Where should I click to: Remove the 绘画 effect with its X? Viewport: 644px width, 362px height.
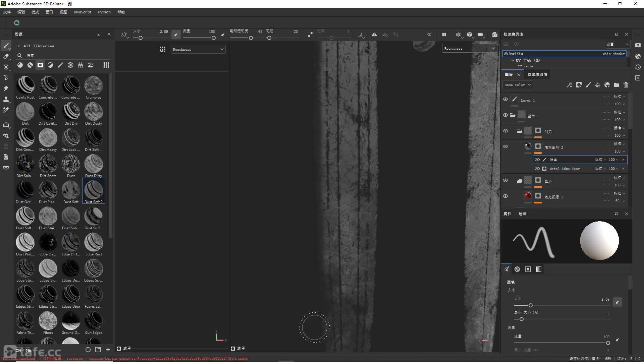(623, 160)
